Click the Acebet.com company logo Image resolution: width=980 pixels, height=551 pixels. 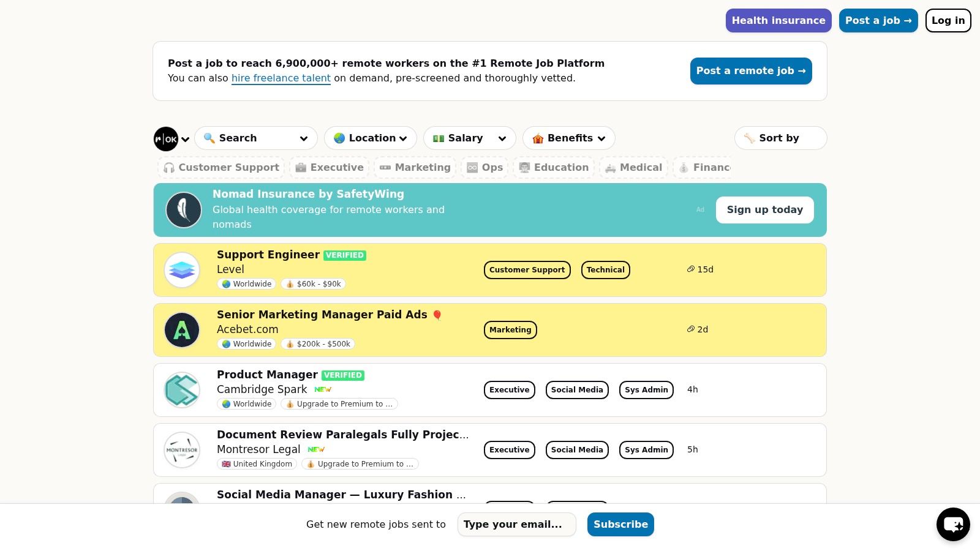click(182, 330)
